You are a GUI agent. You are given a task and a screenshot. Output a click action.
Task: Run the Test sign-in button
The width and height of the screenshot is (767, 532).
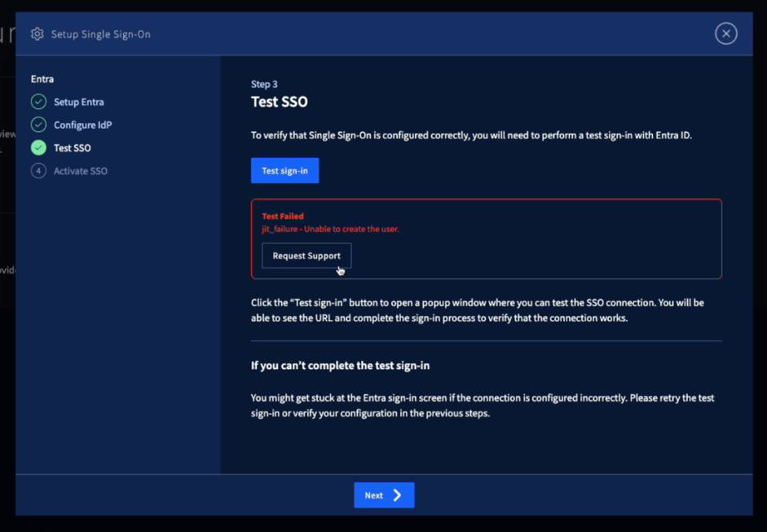[284, 170]
